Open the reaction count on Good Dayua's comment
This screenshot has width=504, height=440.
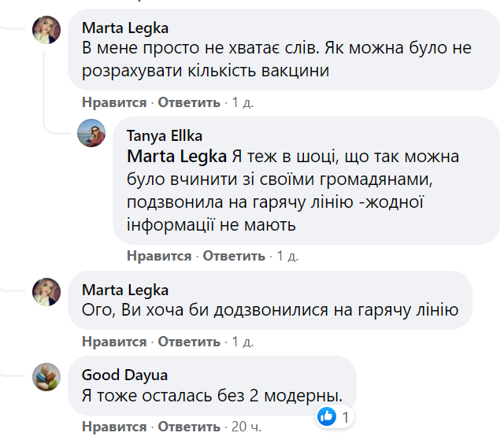pos(346,415)
